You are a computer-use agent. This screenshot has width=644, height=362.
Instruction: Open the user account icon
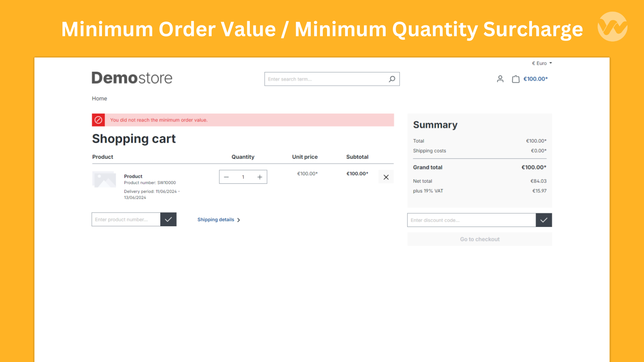tap(500, 79)
